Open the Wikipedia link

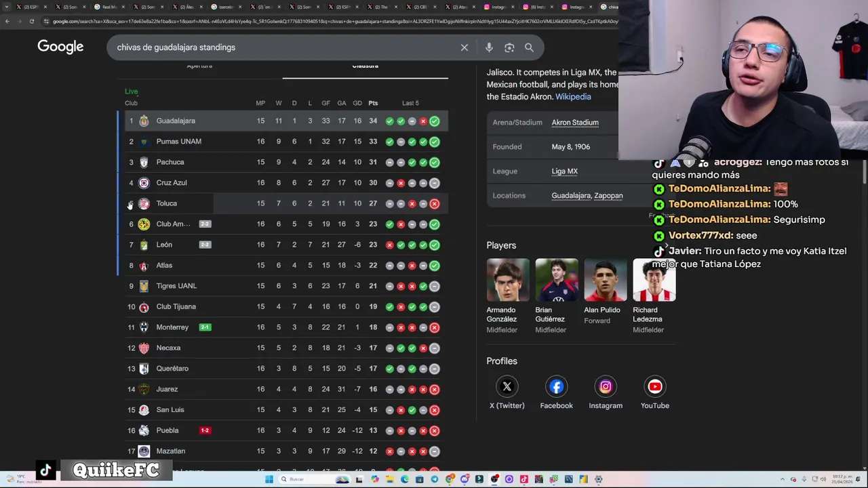(x=573, y=97)
